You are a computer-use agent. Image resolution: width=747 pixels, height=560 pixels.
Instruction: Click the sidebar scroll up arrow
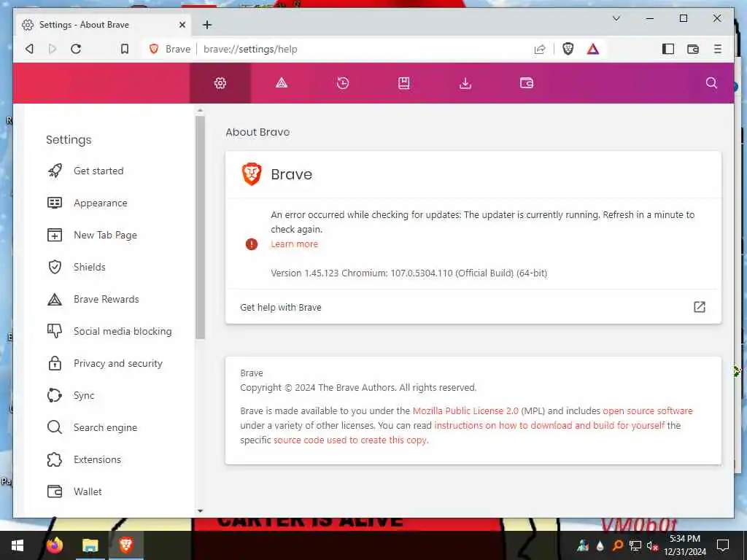tap(200, 111)
